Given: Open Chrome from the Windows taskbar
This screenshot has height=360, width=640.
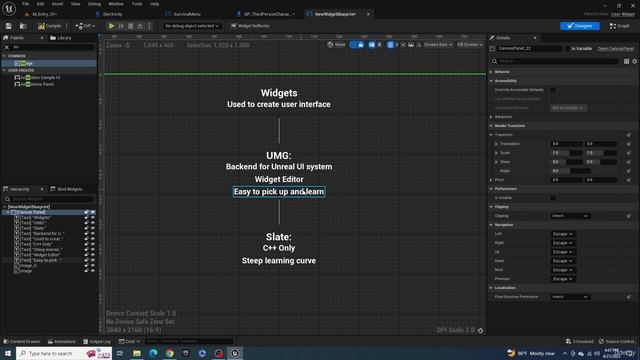Looking at the screenshot, I should pos(169,353).
